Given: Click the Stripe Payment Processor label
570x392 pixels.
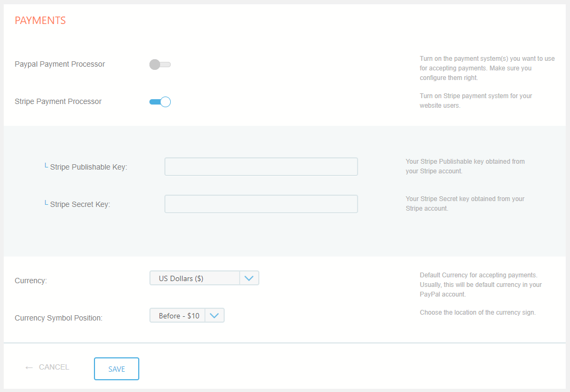Looking at the screenshot, I should pyautogui.click(x=58, y=101).
